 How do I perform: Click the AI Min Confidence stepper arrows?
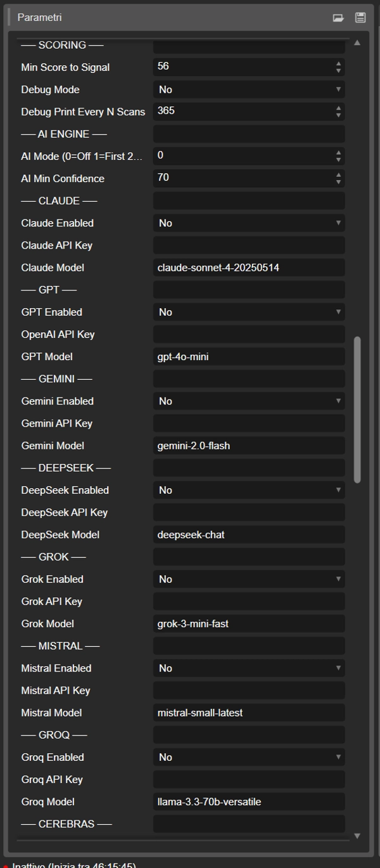(x=339, y=179)
